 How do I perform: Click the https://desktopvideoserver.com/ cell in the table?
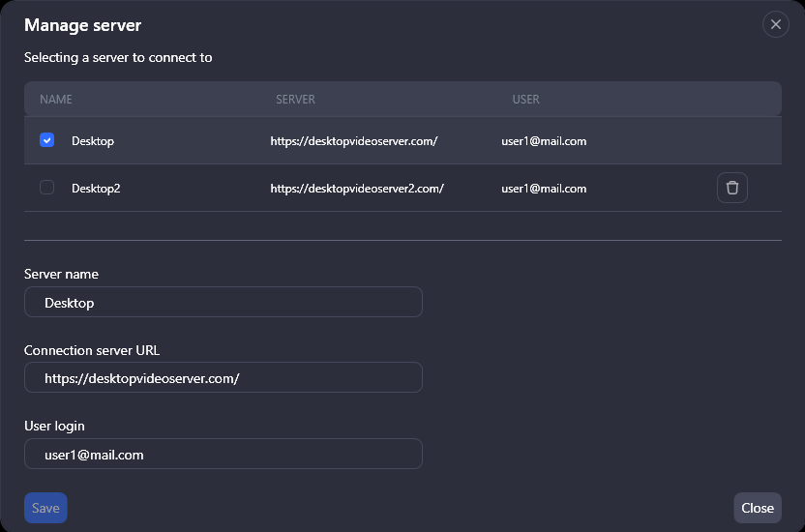click(354, 141)
